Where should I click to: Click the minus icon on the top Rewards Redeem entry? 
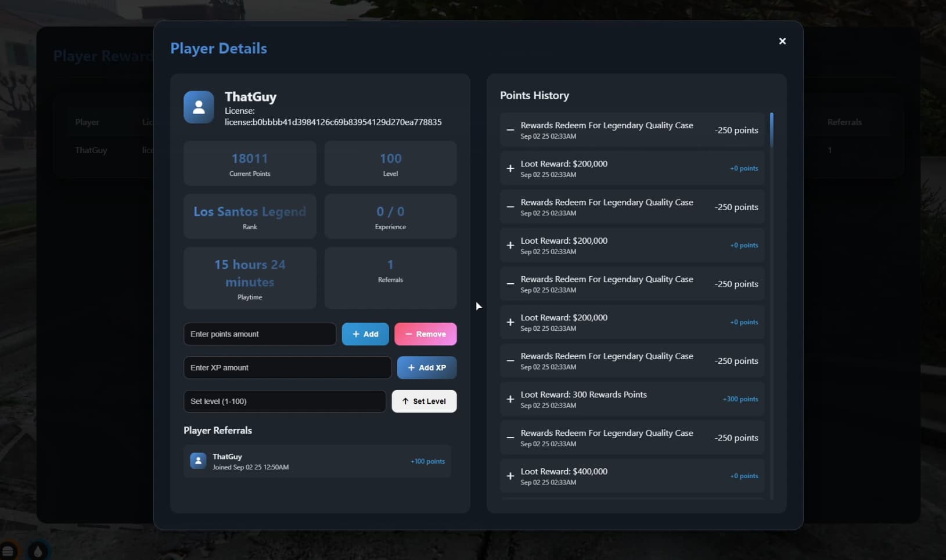pos(510,131)
